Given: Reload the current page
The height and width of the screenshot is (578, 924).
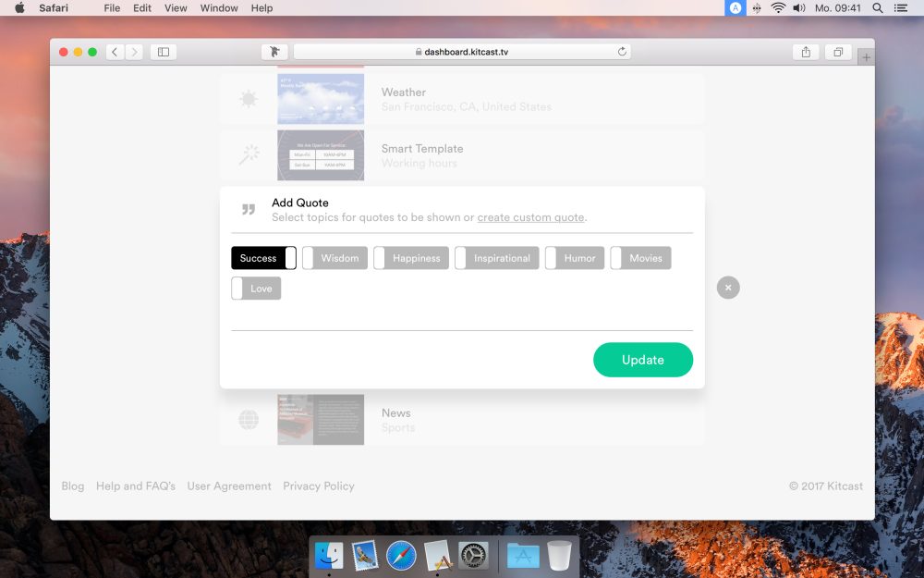Looking at the screenshot, I should pyautogui.click(x=622, y=51).
